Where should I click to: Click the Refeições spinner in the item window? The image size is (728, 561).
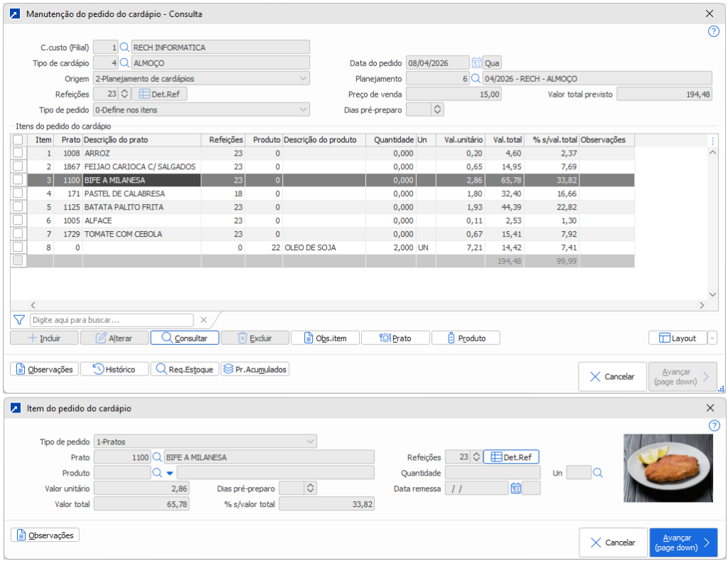click(x=476, y=457)
